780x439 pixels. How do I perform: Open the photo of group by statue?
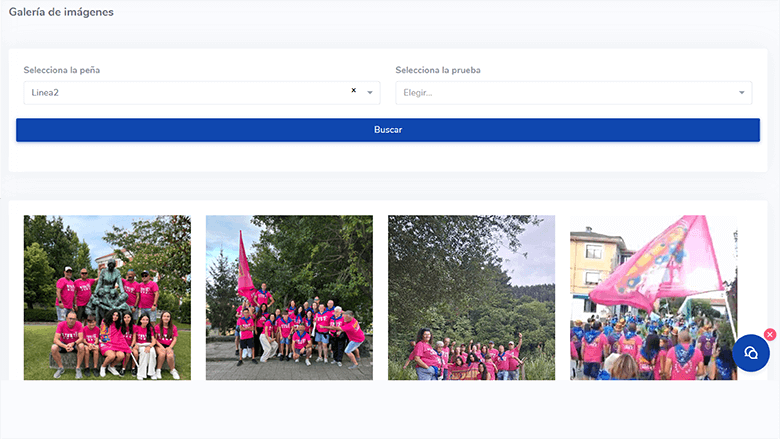pos(107,297)
